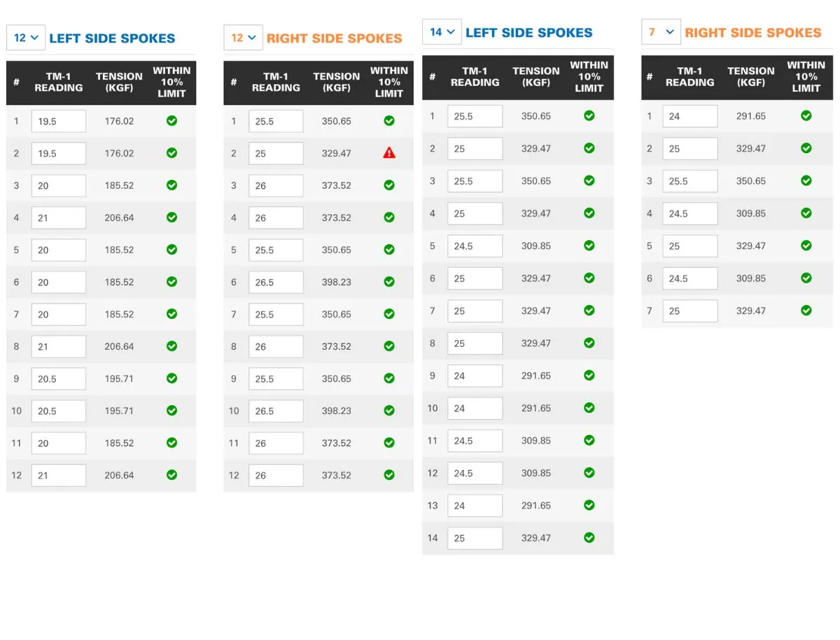
Task: Click TM-1 reading field for spoke 5 in 14-spoke left table
Action: pyautogui.click(x=475, y=246)
